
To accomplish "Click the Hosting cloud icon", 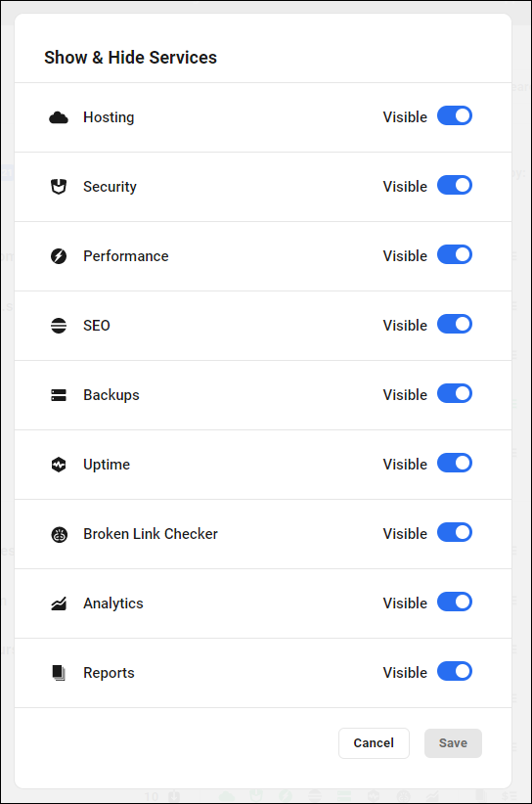I will click(59, 117).
